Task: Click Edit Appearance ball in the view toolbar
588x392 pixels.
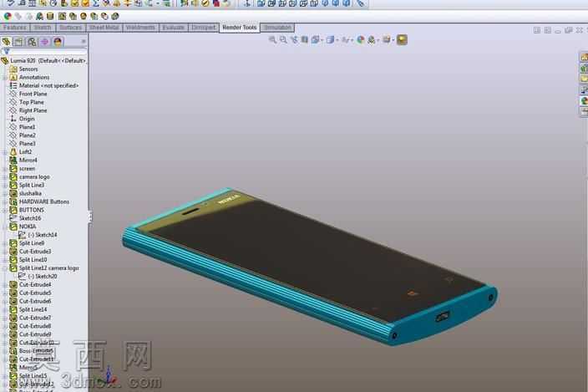Action: pos(360,39)
